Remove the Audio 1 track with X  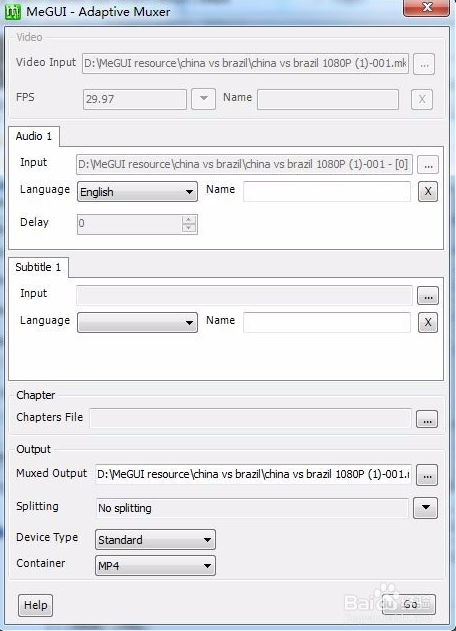click(x=428, y=191)
